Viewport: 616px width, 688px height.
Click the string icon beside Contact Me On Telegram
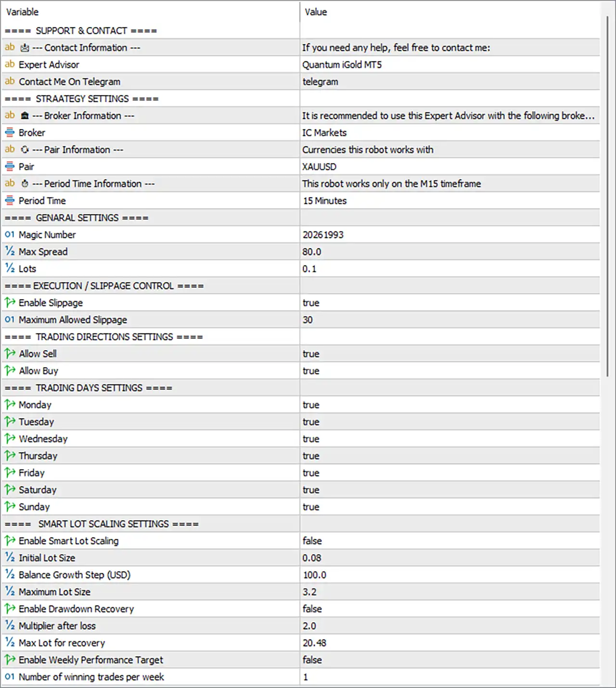click(10, 81)
